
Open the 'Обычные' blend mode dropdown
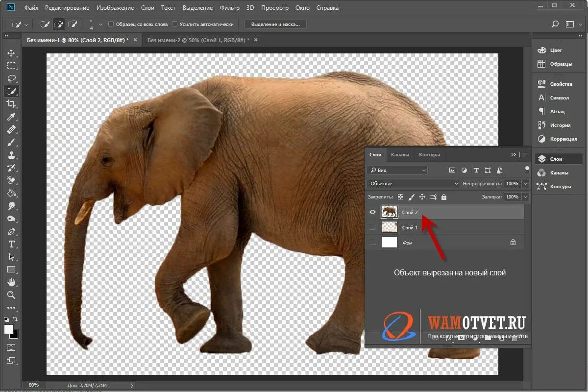tap(413, 184)
